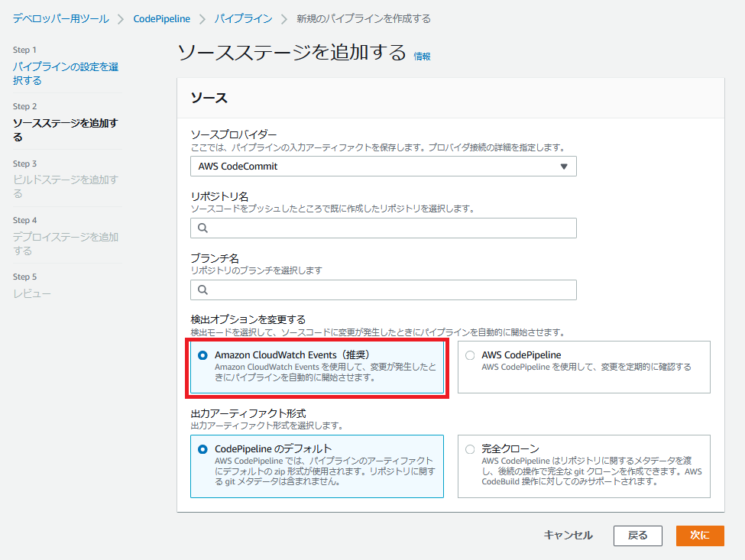Image resolution: width=745 pixels, height=560 pixels.
Task: Focus the リポジトリ名 search field
Action: coord(384,228)
